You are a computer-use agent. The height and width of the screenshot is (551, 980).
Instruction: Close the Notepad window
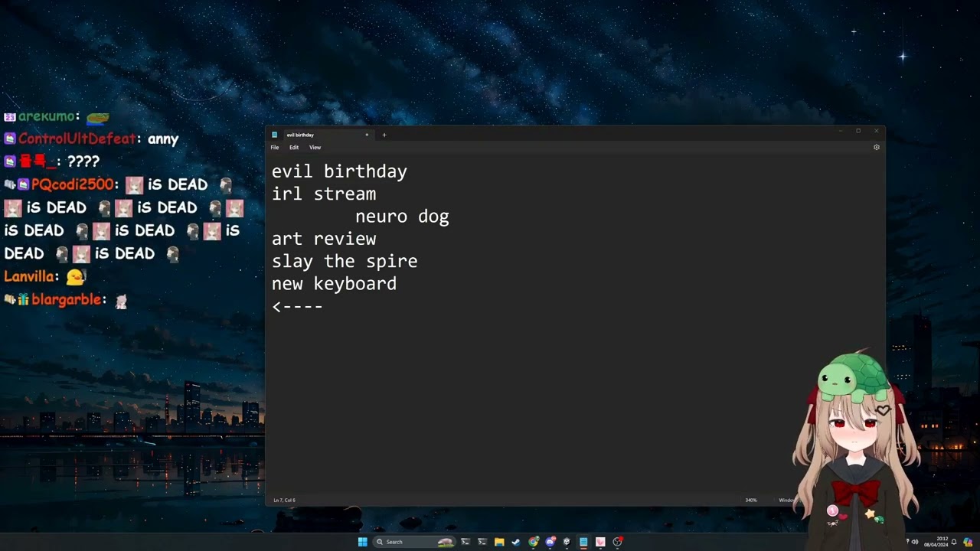(877, 131)
